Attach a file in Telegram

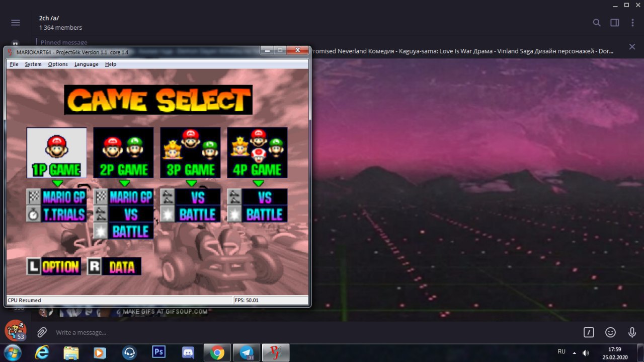tap(42, 332)
